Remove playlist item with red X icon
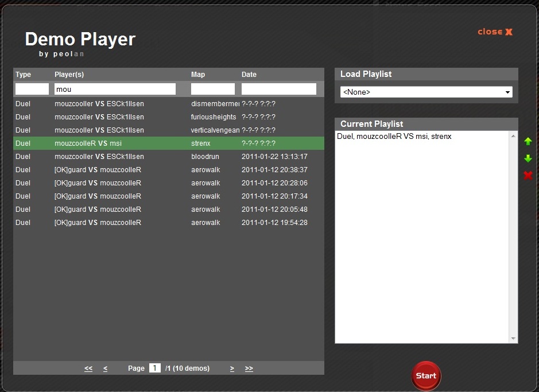This screenshot has width=539, height=392. tap(528, 175)
